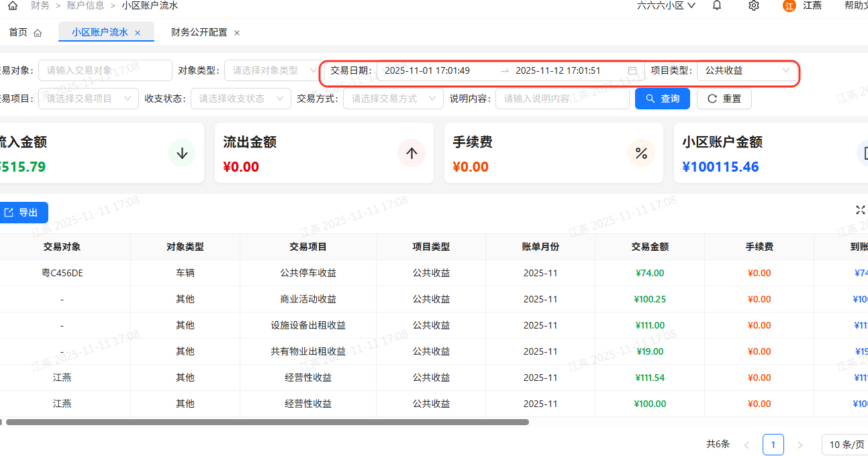Toggle fullscreen view of the table
Screen dimensions: 868x456
coord(860,211)
